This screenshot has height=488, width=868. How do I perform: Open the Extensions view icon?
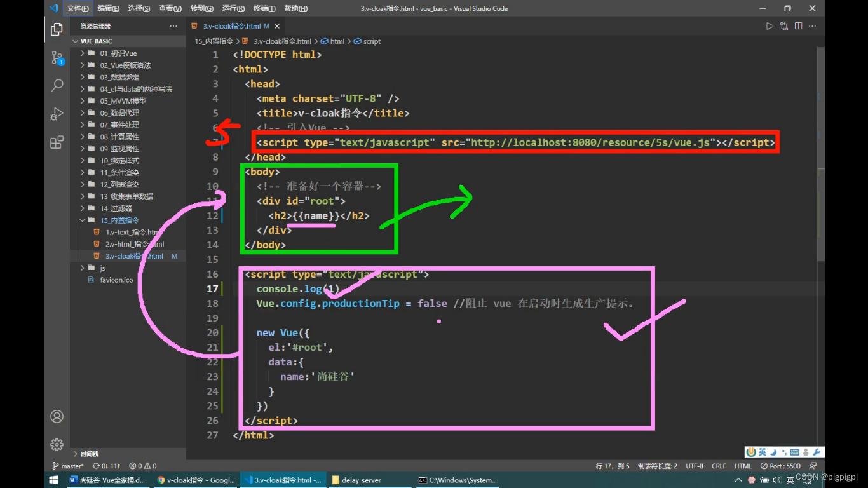[x=57, y=142]
